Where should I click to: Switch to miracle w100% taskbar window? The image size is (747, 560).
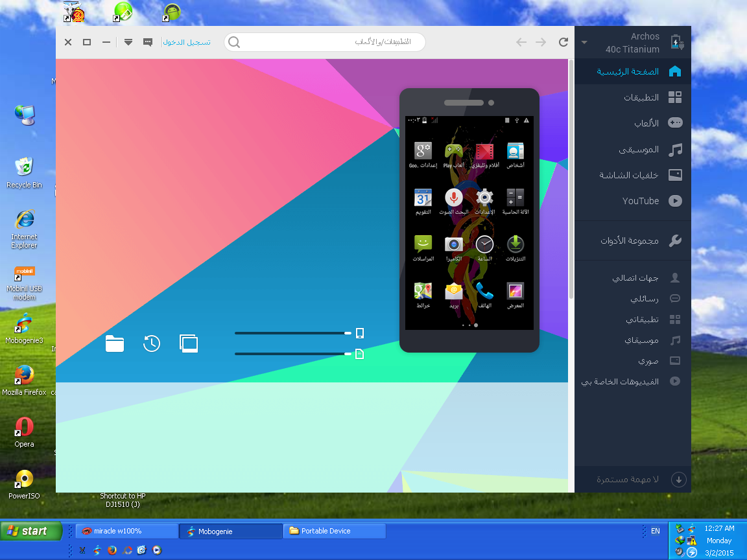click(126, 531)
